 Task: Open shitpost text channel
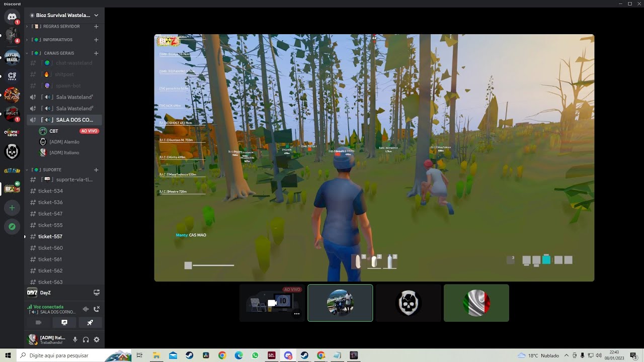(64, 74)
